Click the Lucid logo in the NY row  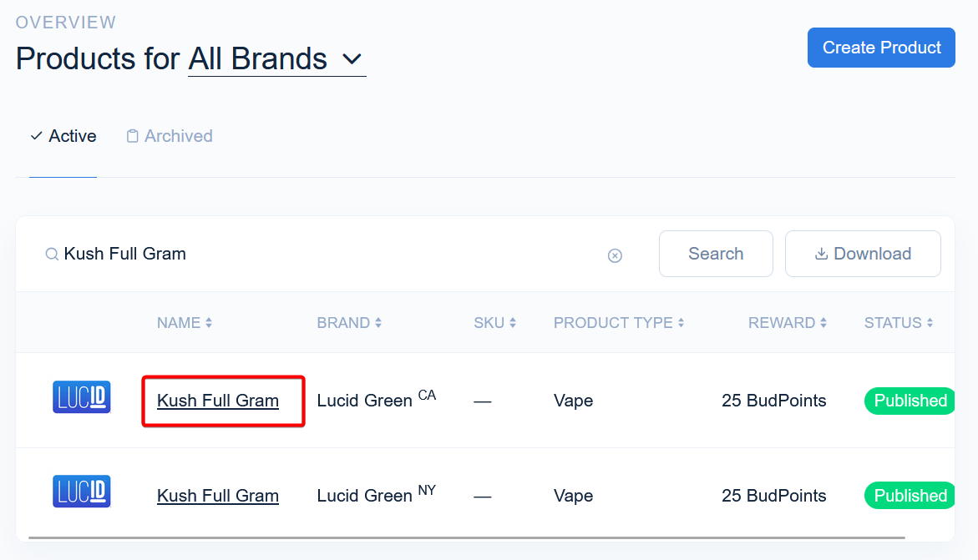(x=81, y=492)
